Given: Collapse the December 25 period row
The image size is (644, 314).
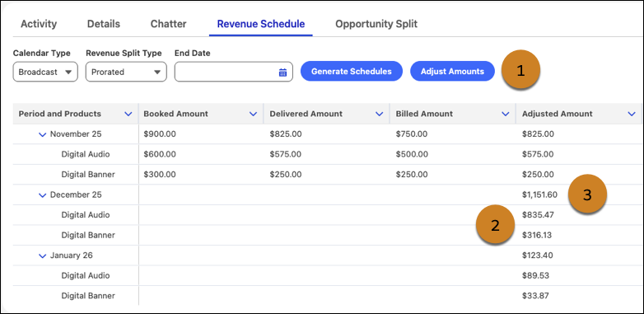Looking at the screenshot, I should (42, 195).
